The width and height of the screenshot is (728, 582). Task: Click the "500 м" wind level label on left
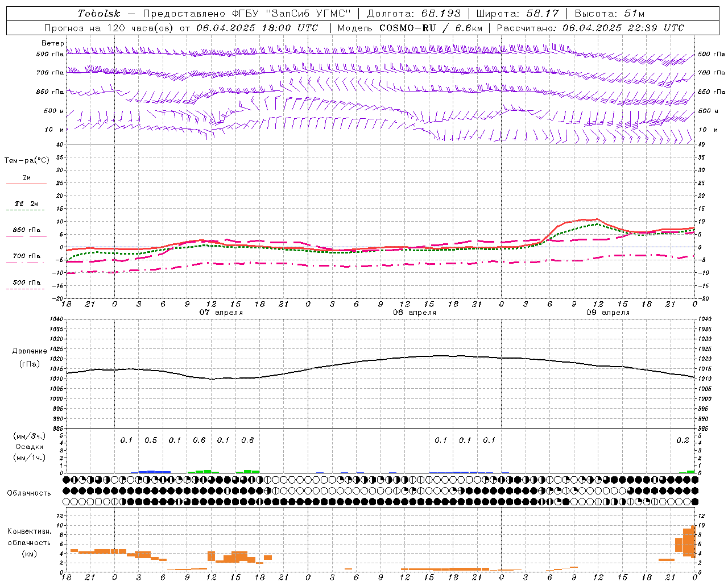click(54, 111)
